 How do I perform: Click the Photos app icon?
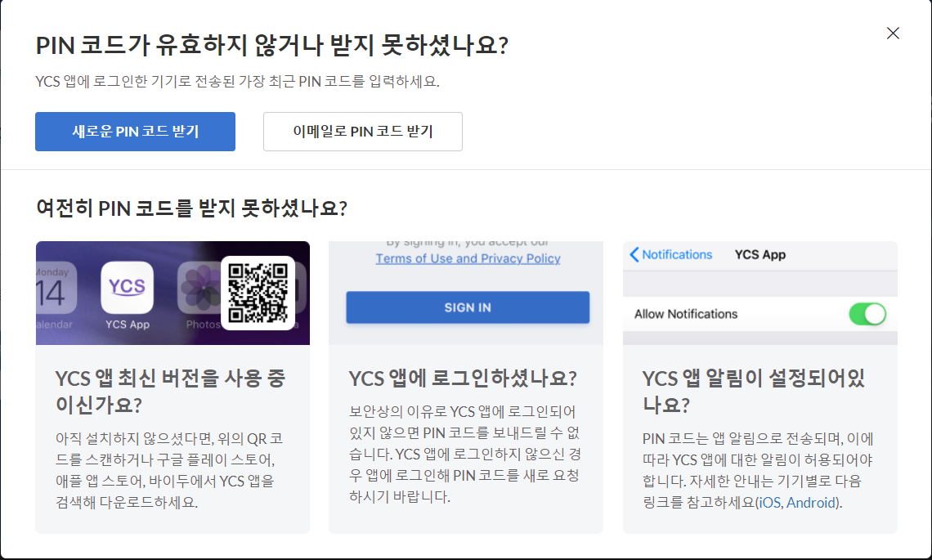199,289
